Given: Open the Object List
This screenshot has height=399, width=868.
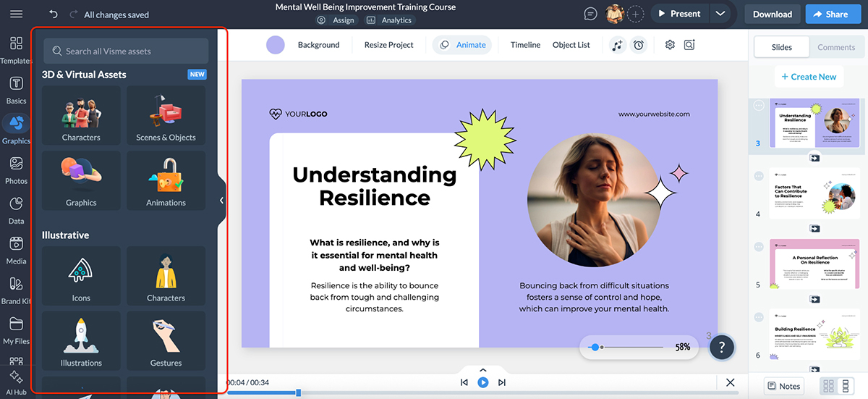Looking at the screenshot, I should coord(571,45).
